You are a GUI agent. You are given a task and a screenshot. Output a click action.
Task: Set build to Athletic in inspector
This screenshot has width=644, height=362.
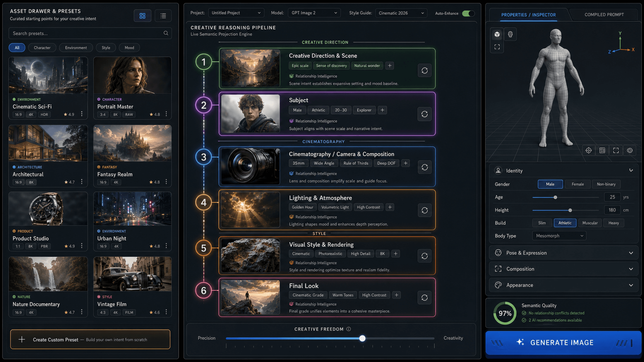point(565,223)
